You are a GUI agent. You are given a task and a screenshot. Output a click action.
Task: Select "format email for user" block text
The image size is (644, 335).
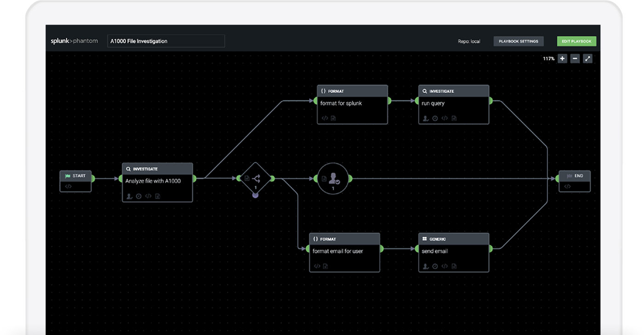click(x=338, y=251)
